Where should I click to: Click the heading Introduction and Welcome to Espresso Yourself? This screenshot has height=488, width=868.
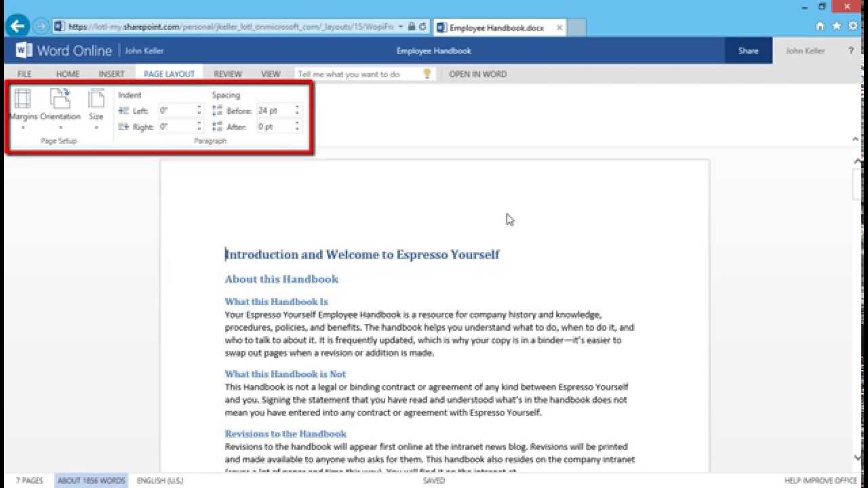point(362,255)
